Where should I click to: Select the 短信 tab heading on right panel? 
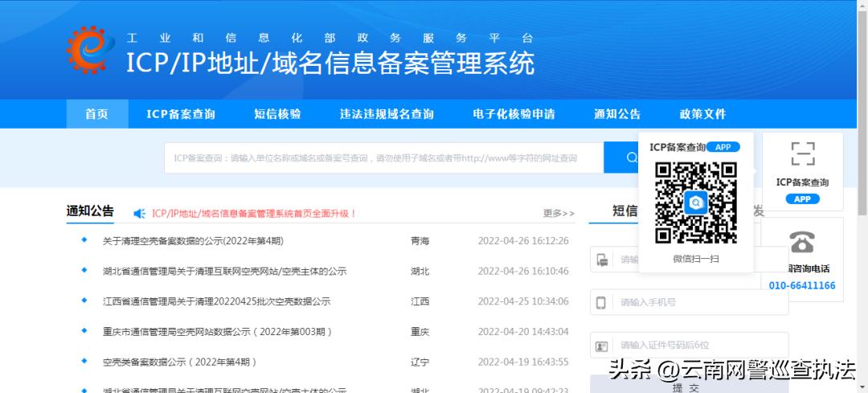tap(625, 211)
